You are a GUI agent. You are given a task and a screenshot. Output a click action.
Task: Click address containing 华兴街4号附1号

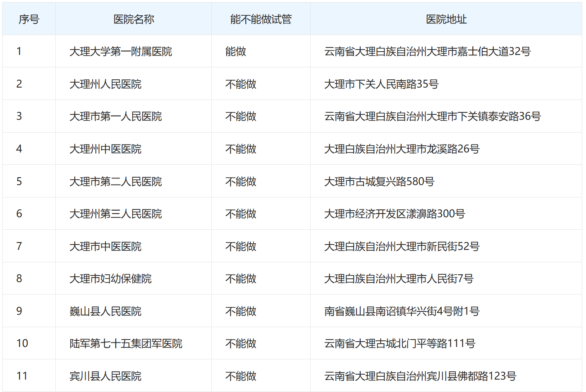coord(402,311)
